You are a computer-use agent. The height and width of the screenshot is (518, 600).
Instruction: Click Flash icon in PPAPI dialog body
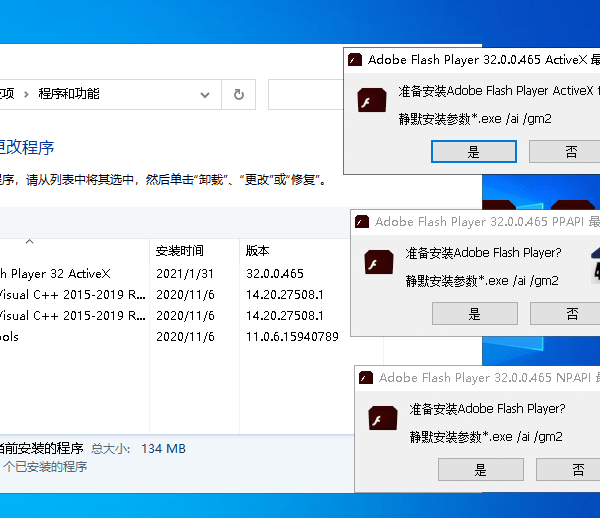point(380,264)
